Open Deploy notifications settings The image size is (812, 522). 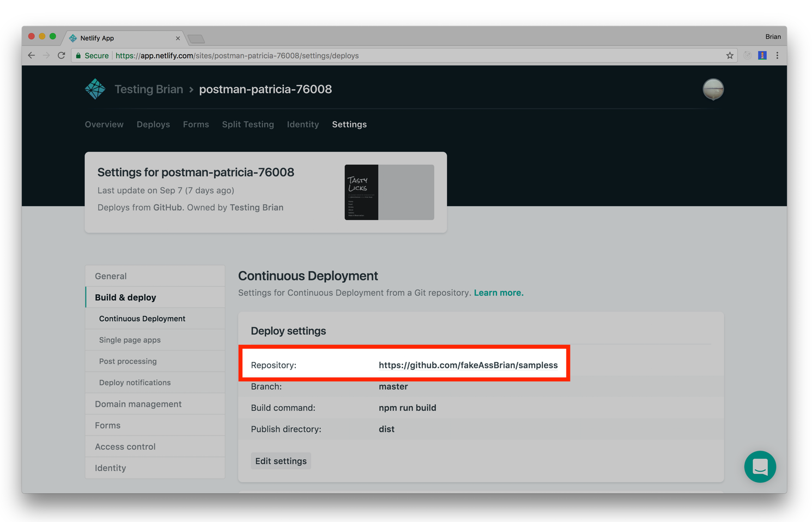[x=134, y=382]
